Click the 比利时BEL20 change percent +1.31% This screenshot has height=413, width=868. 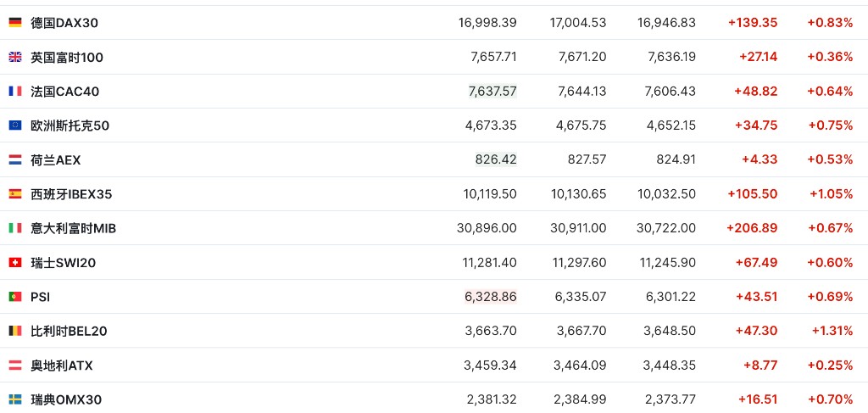click(x=832, y=331)
